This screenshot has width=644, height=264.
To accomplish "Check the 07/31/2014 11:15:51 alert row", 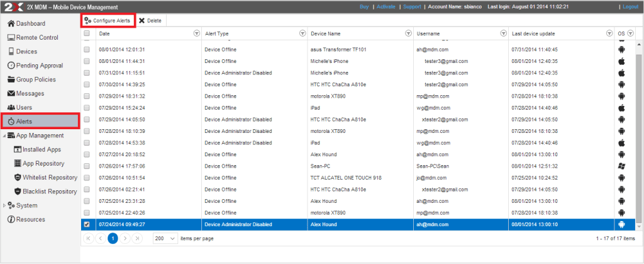I will (x=87, y=73).
